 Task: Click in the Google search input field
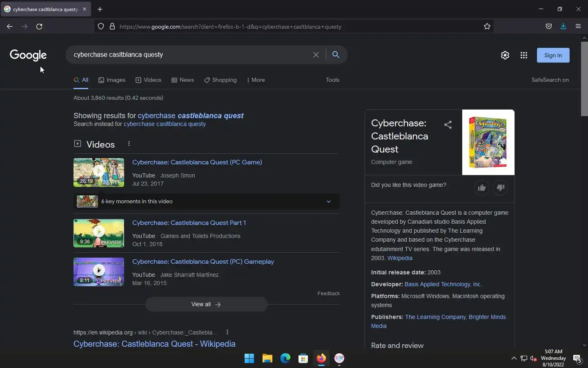[x=190, y=55]
